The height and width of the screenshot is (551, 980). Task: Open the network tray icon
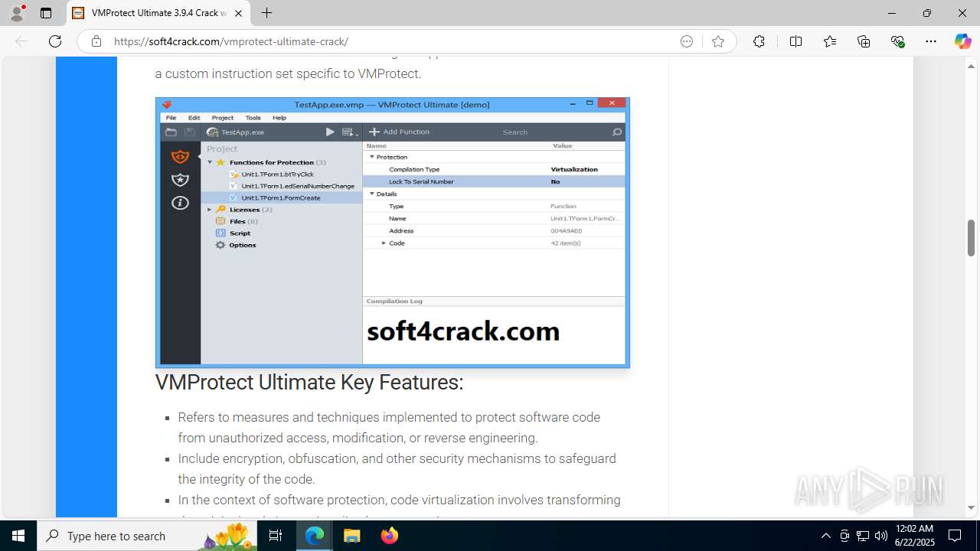point(863,536)
